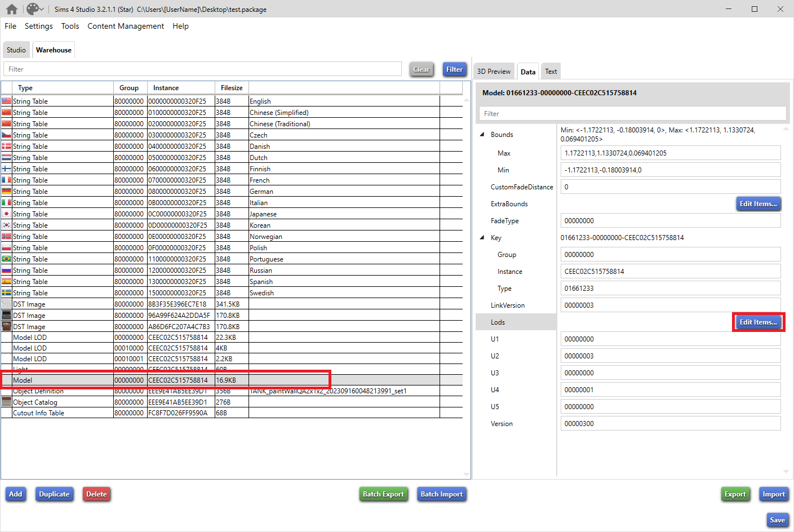The width and height of the screenshot is (794, 532).
Task: Delete the selected resource
Action: click(x=96, y=494)
